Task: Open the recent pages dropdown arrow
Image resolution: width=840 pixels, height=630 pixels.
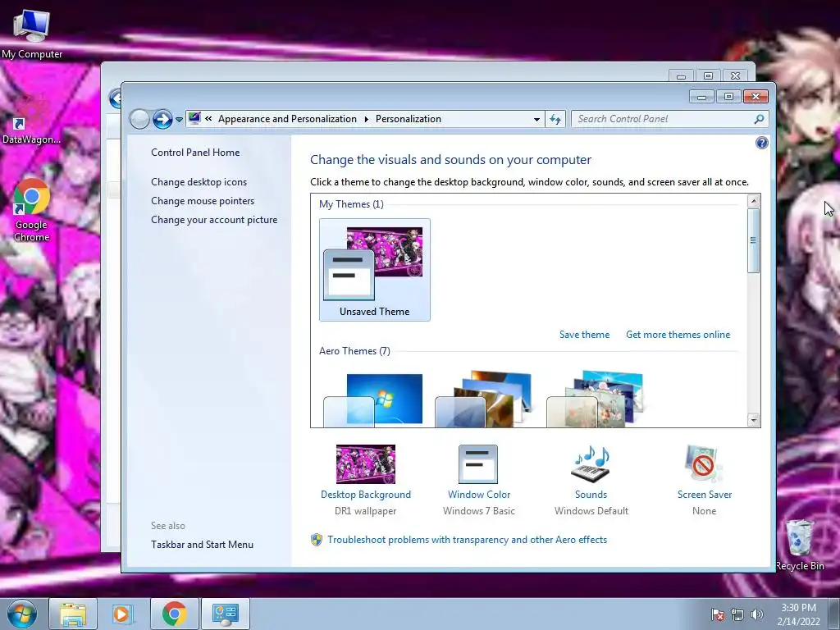Action: (179, 120)
